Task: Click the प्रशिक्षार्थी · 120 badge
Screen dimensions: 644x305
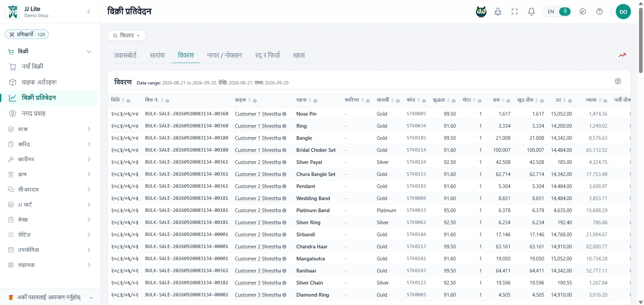Action: (27, 35)
